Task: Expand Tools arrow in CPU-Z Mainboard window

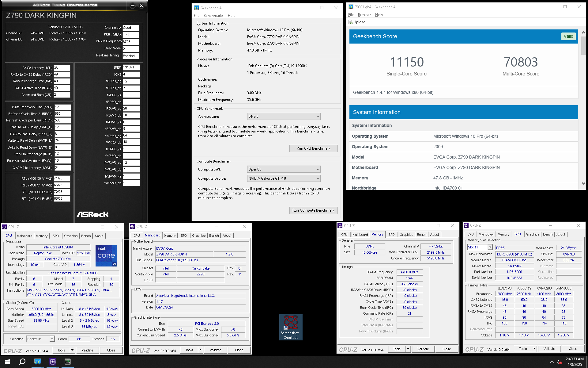Action: tap(200, 350)
